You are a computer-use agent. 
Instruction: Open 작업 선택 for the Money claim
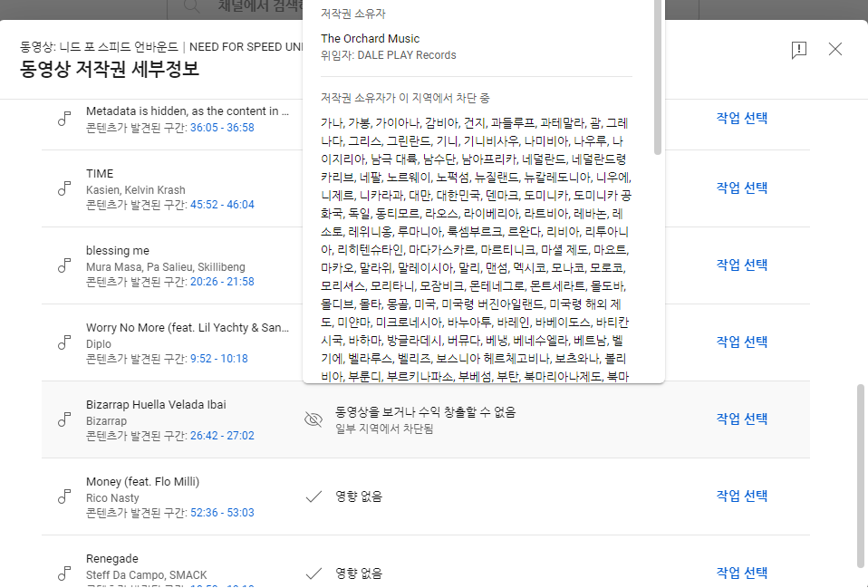[x=741, y=496]
